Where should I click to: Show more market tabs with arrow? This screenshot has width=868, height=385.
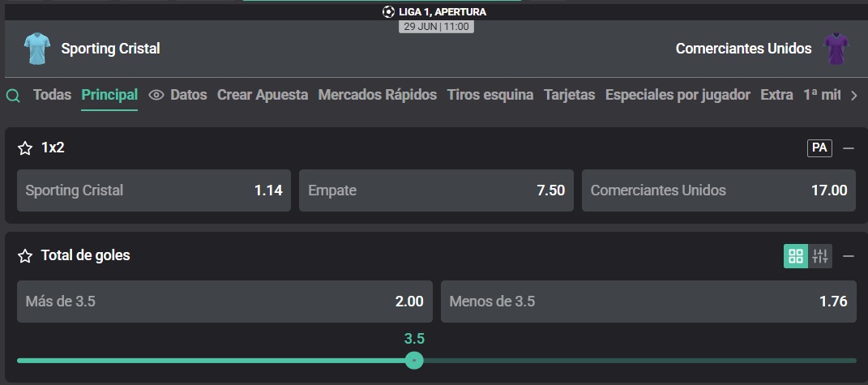pos(854,96)
